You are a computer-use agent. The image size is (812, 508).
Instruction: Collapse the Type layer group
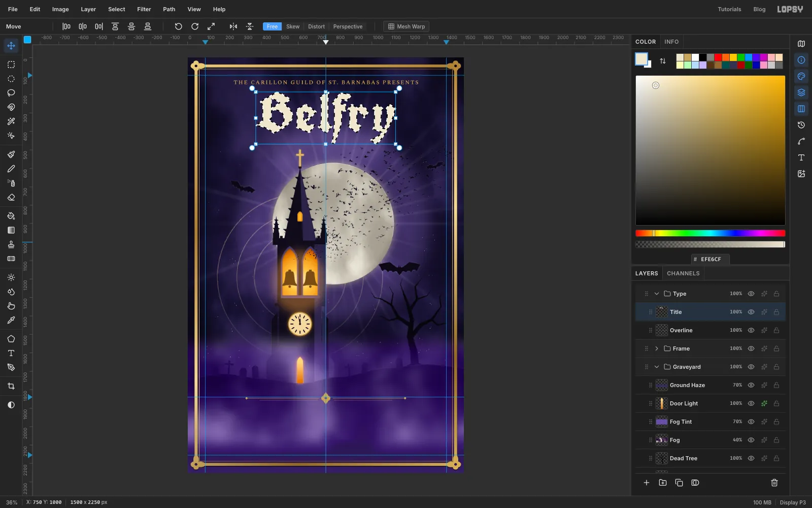(657, 294)
